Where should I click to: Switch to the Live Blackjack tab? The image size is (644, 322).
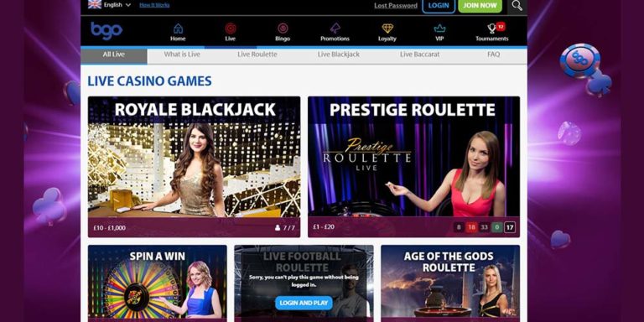click(339, 55)
